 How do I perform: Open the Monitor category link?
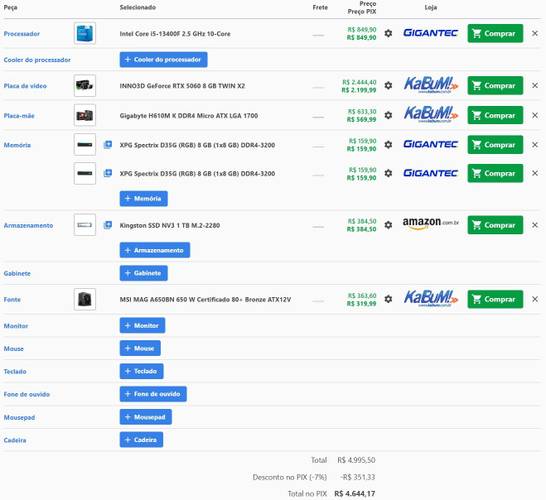pyautogui.click(x=16, y=326)
